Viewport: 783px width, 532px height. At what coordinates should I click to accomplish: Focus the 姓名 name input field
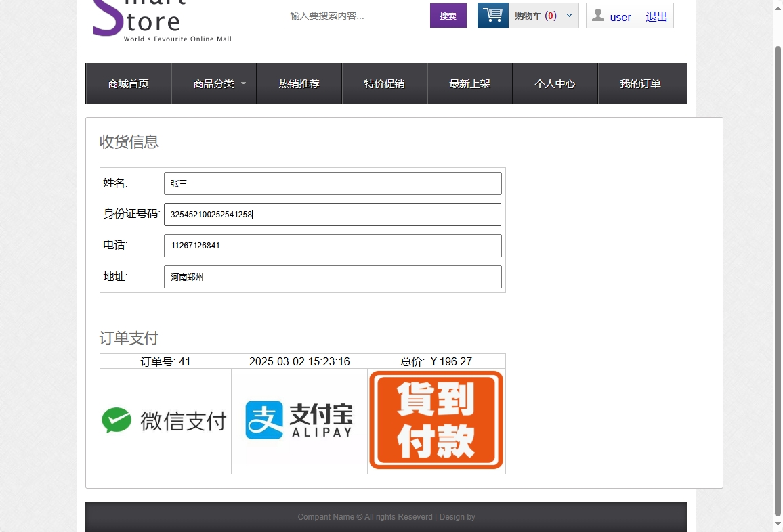pyautogui.click(x=332, y=183)
